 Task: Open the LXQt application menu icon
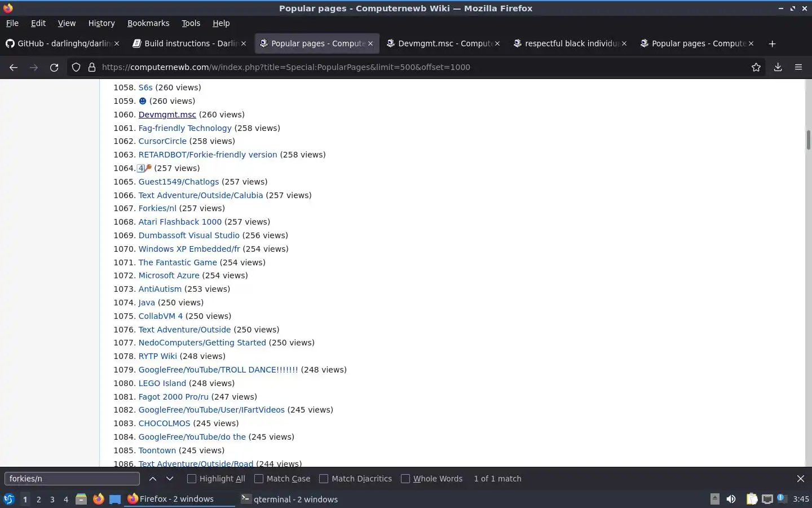click(9, 499)
